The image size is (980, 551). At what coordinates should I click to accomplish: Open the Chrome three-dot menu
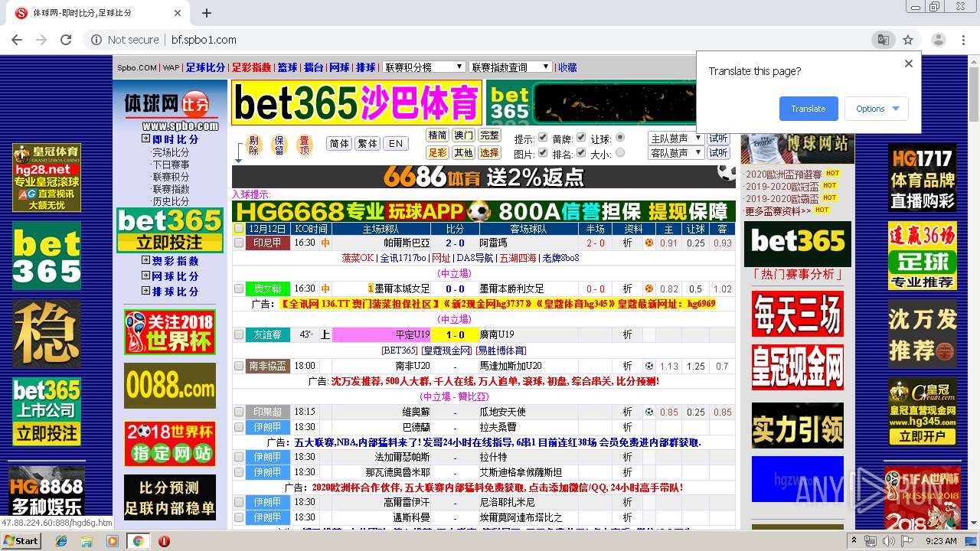coord(965,40)
